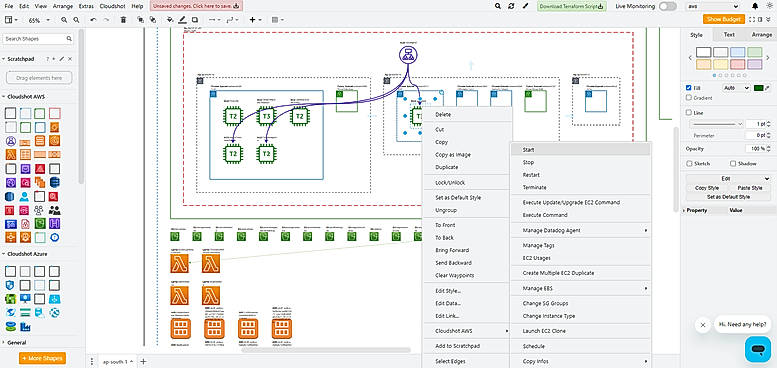Open the line color pencil tool
The image size is (777, 368).
182,20
